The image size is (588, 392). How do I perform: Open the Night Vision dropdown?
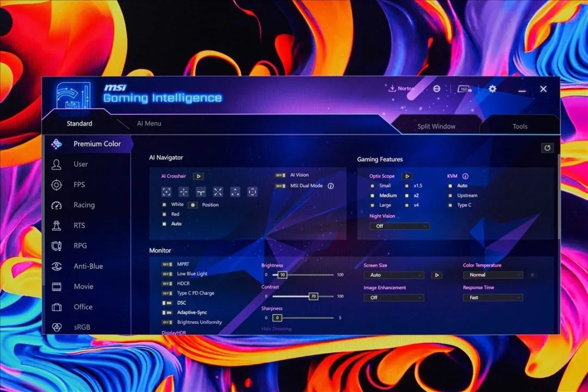coord(400,226)
